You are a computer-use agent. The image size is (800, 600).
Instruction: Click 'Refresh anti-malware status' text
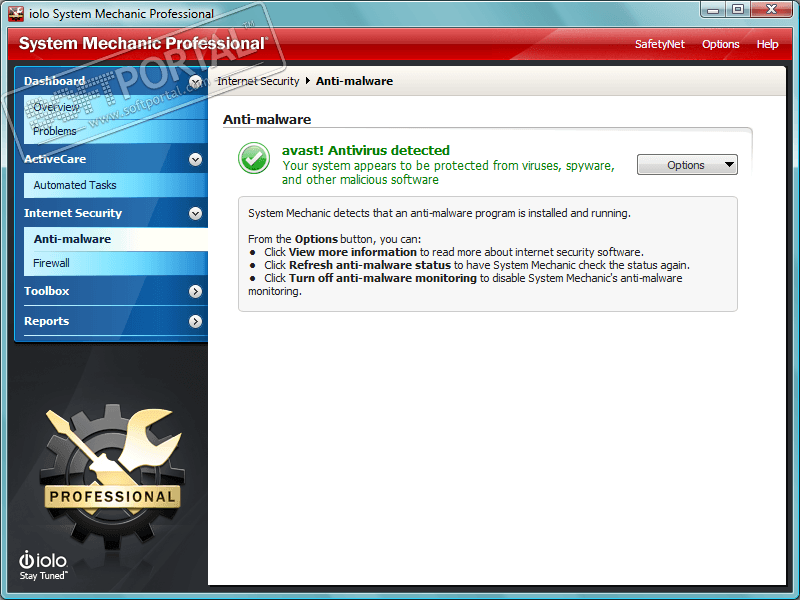pos(370,265)
